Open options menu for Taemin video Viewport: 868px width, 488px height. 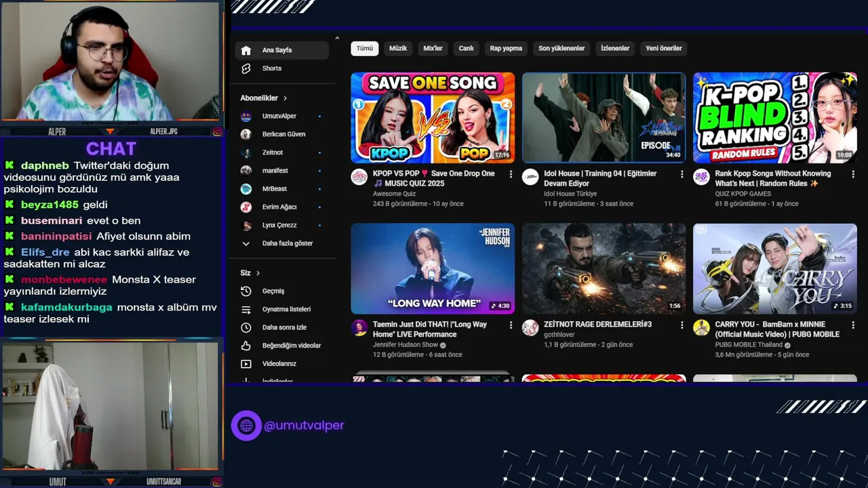pos(511,325)
